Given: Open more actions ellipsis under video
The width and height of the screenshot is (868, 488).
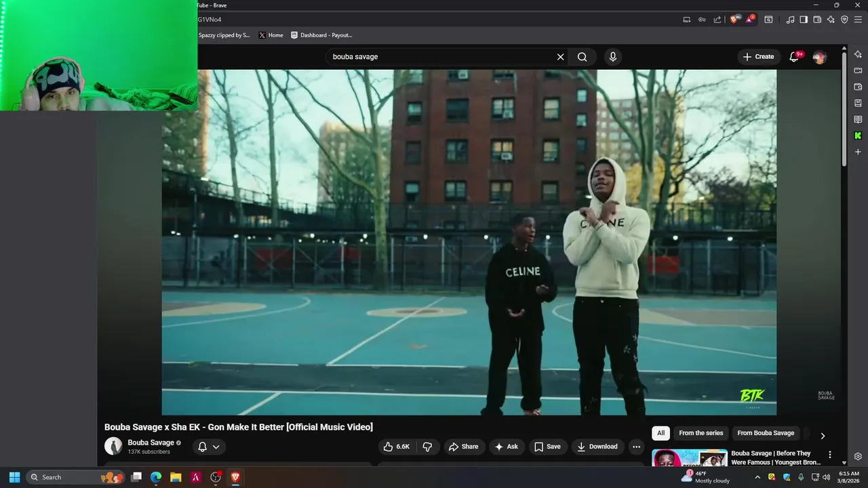Looking at the screenshot, I should point(636,447).
